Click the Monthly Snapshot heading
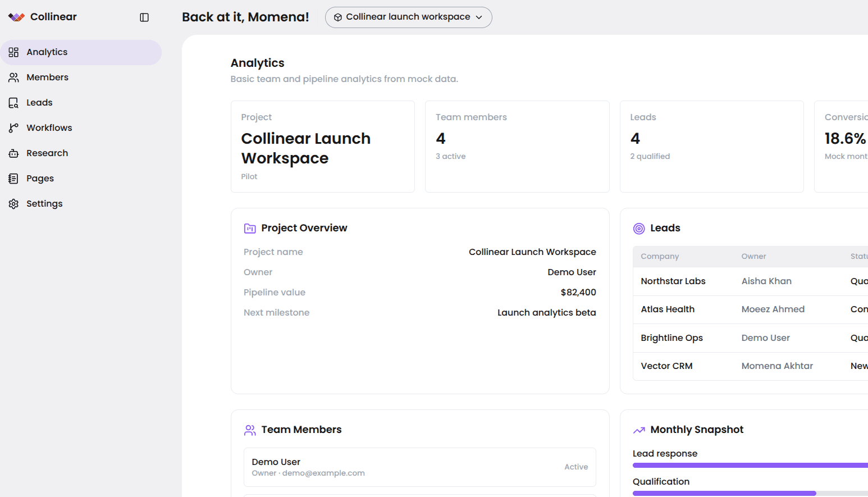 tap(697, 430)
